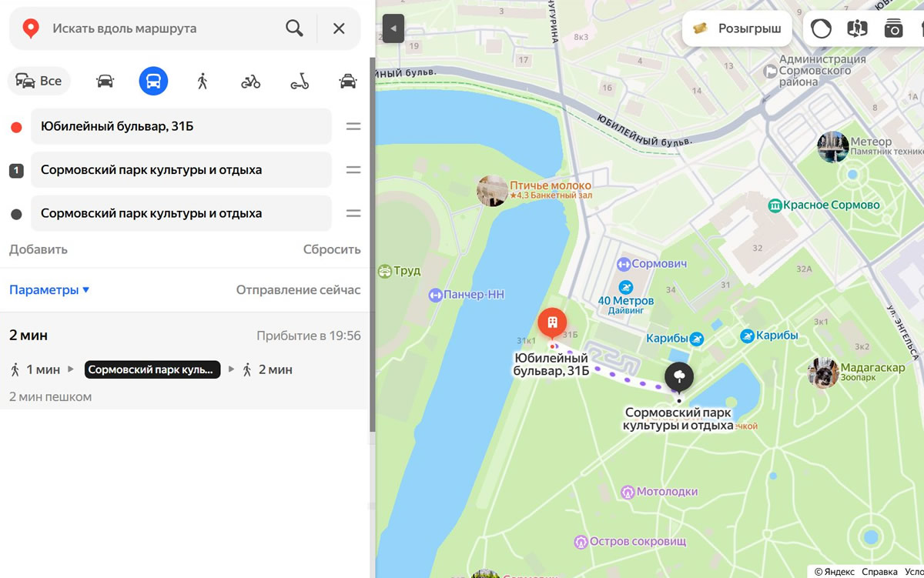Select car route mode
This screenshot has height=578, width=924.
point(105,81)
